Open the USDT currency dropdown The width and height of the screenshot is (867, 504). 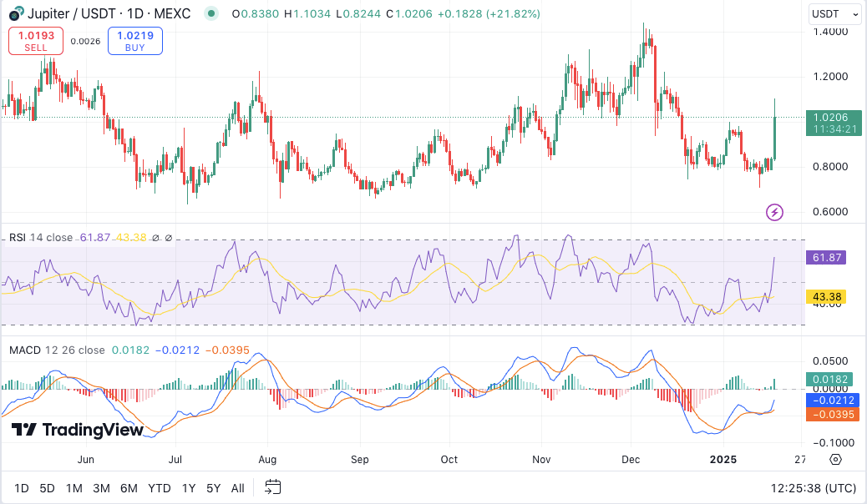(835, 14)
